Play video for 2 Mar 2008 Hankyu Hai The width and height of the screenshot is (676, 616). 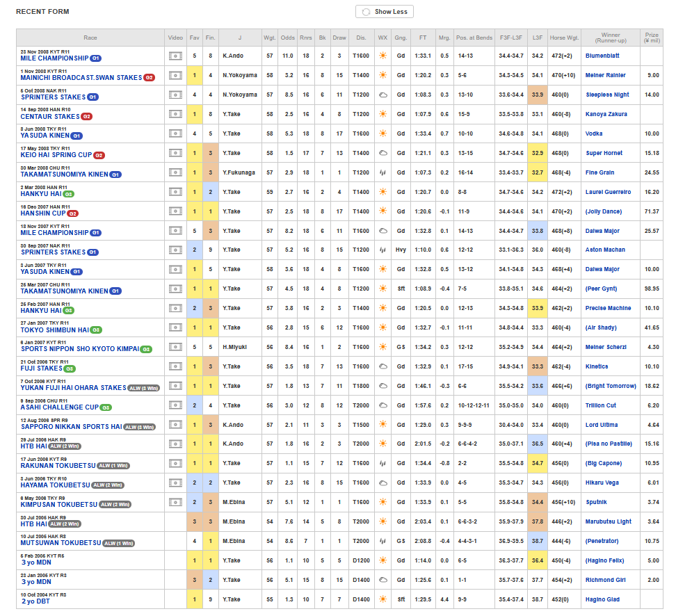175,192
